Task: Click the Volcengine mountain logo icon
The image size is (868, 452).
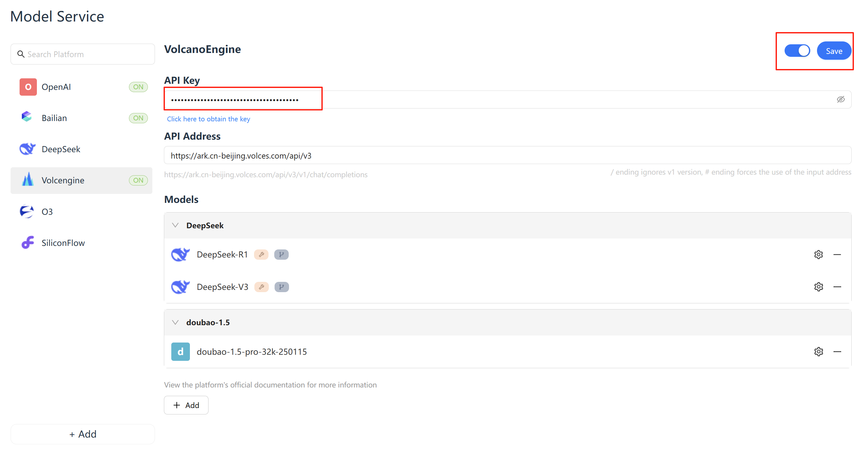Action: coord(28,180)
